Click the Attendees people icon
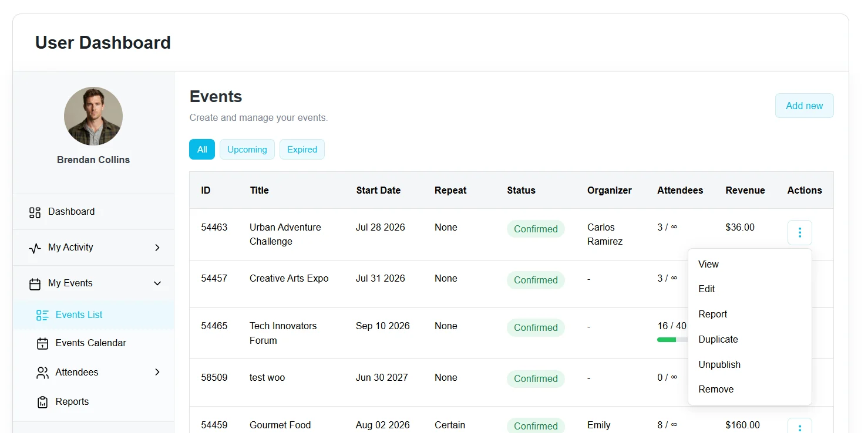Screen dimensions: 868x433 (42, 373)
